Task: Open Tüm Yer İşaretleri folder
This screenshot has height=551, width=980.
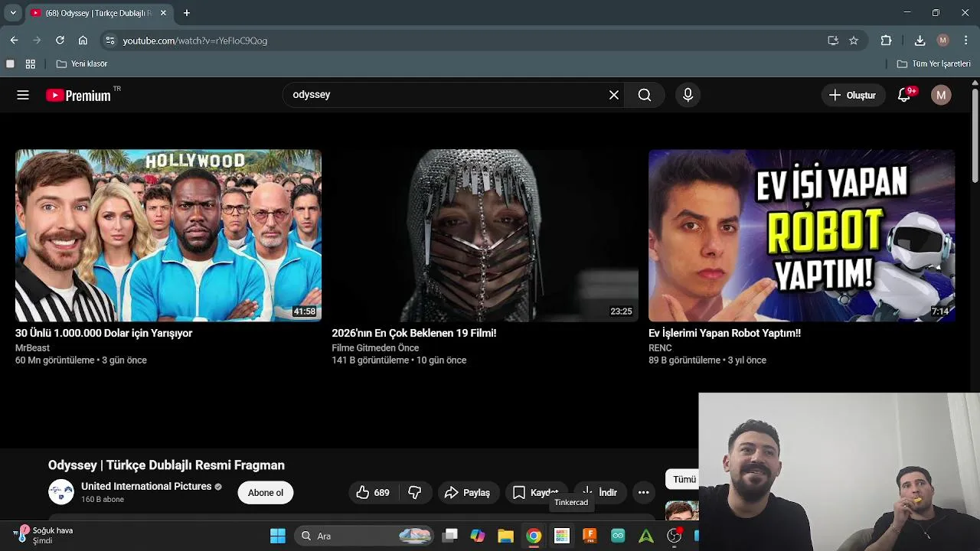Action: pyautogui.click(x=934, y=64)
